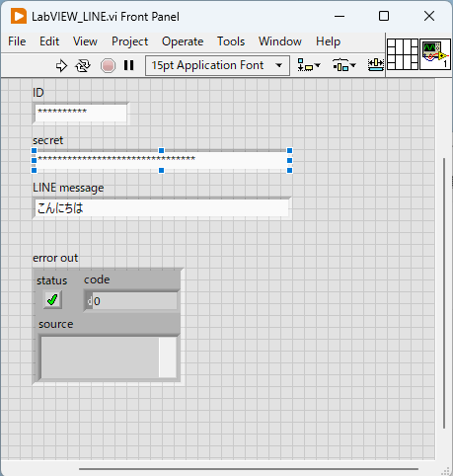Open the 15pt Application Font dropdown
This screenshot has height=476, width=453.
(217, 65)
